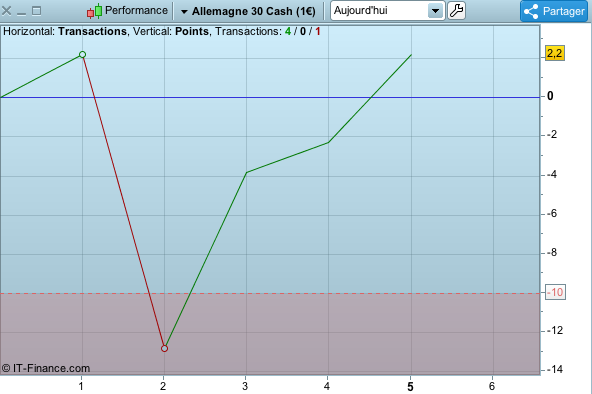The image size is (592, 394).
Task: Click the y-axis label 0
Action: pos(550,96)
